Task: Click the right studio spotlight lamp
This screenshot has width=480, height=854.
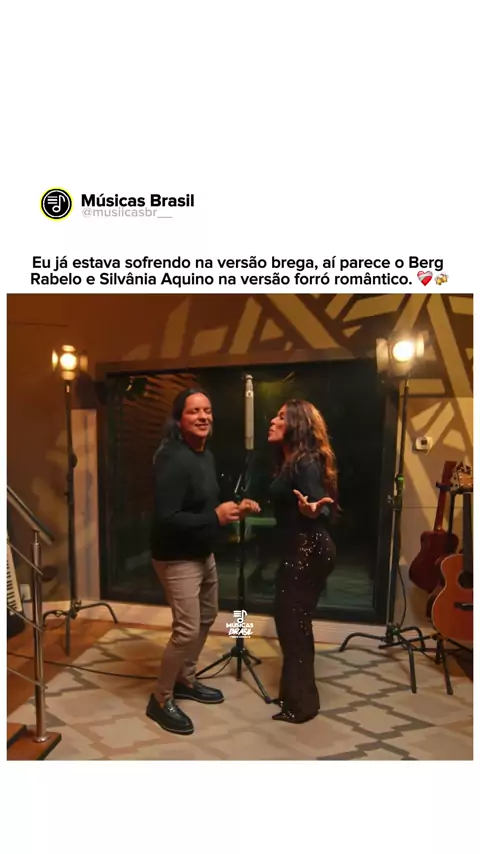Action: (x=402, y=351)
